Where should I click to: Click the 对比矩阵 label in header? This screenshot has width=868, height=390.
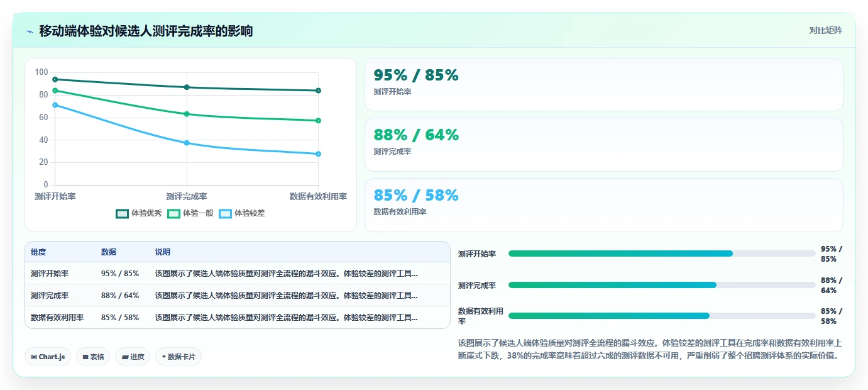pyautogui.click(x=825, y=30)
